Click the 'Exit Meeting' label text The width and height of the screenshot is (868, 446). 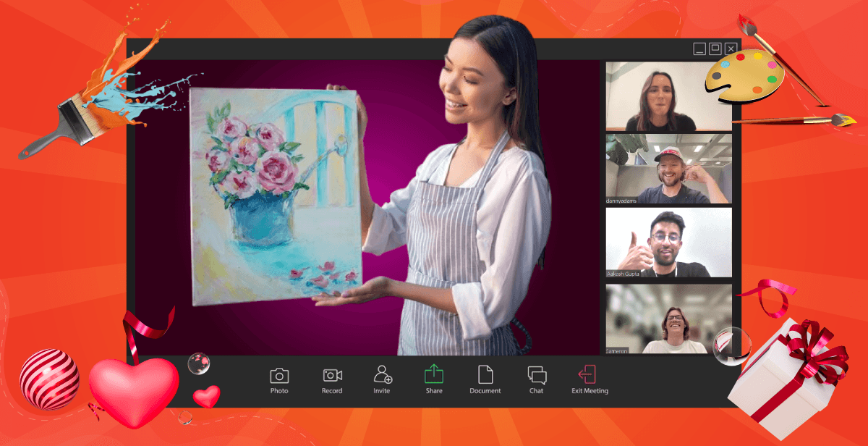click(x=590, y=391)
